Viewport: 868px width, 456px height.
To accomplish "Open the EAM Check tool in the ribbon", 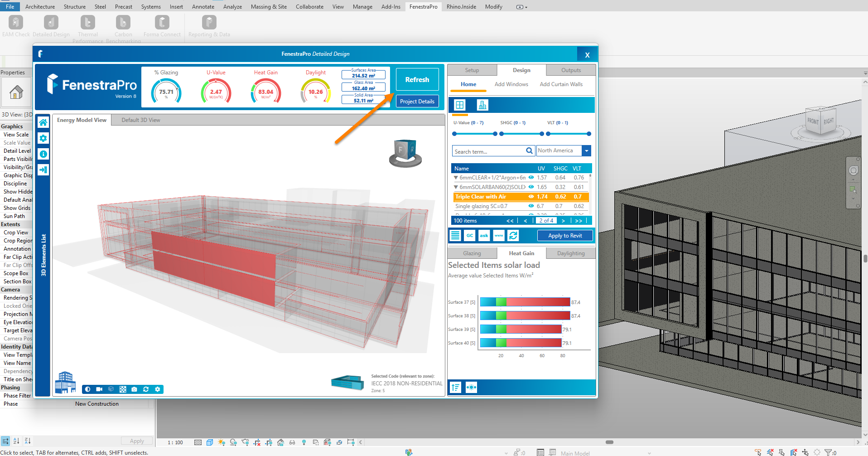I will coord(16,26).
